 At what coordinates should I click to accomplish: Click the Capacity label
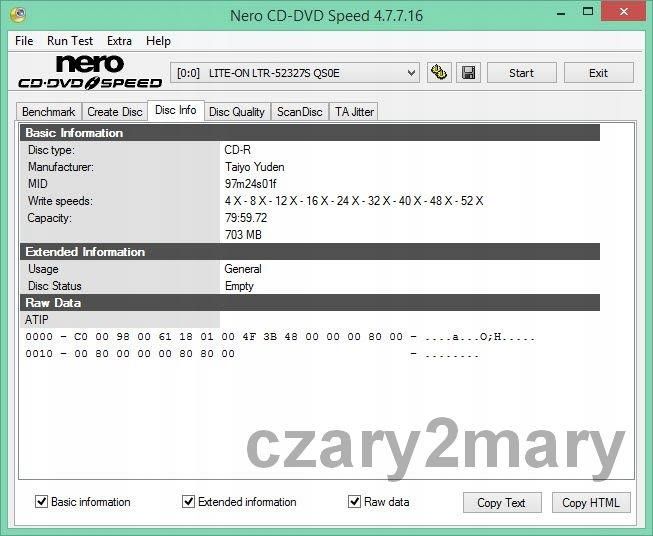(49, 218)
